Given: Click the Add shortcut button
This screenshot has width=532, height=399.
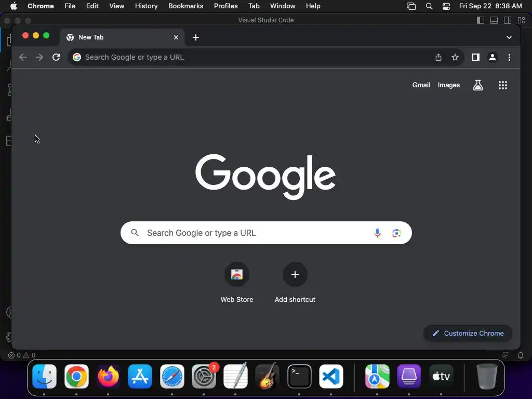Looking at the screenshot, I should 295,283.
